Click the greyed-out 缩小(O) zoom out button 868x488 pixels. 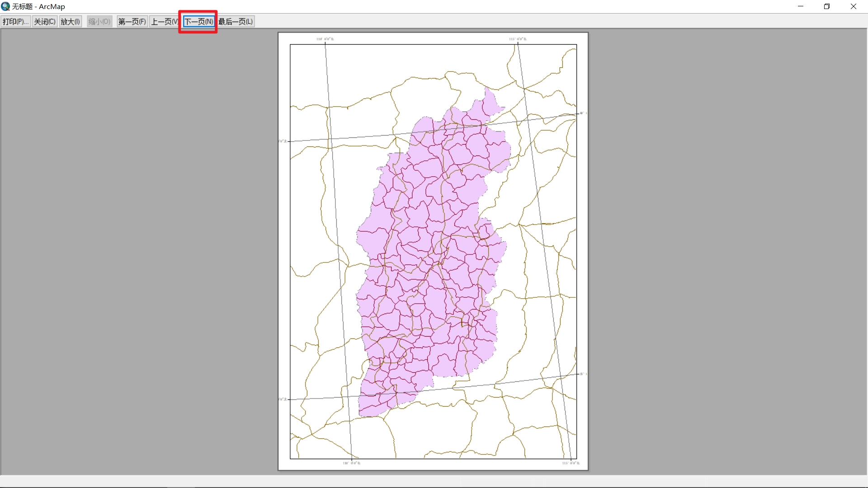[x=99, y=22]
